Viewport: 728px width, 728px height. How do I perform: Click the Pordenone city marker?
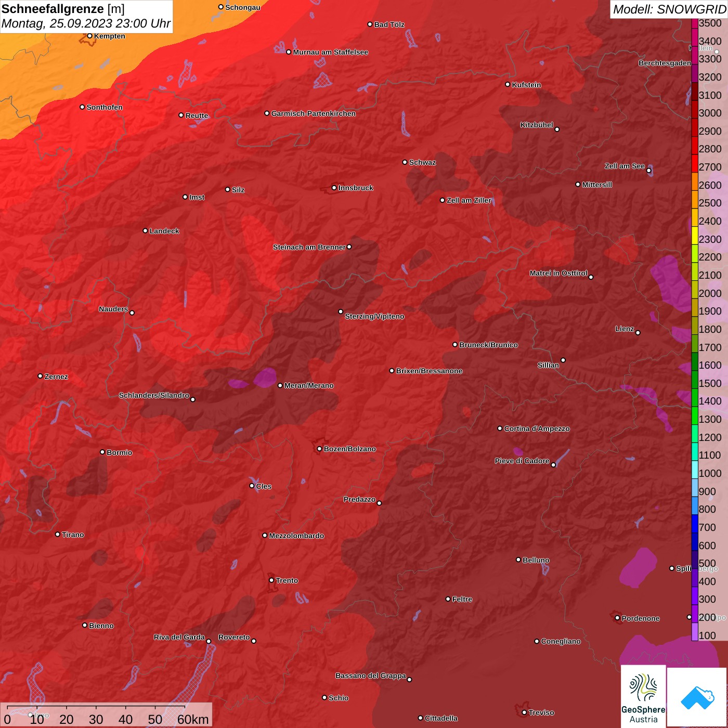(x=617, y=618)
